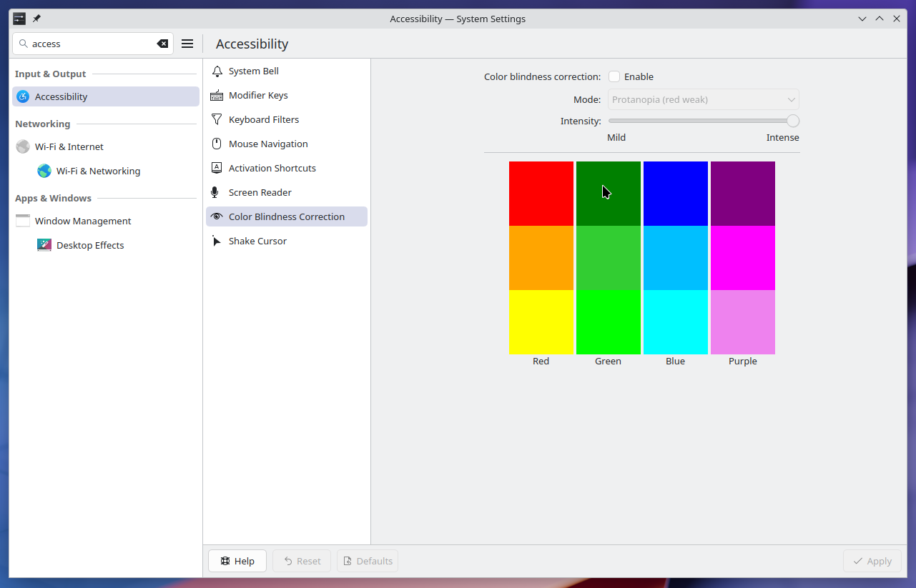Click the pin icon in the titlebar

tap(36, 19)
